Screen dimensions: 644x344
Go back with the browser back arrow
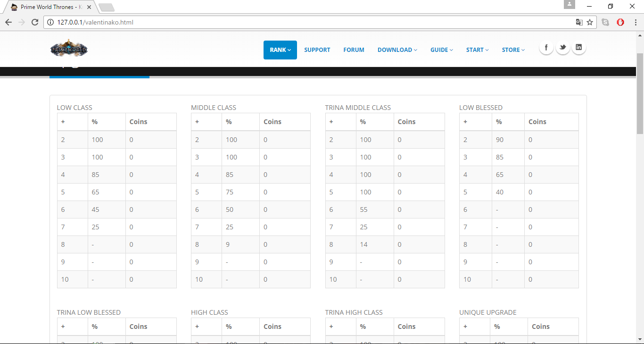[8, 22]
